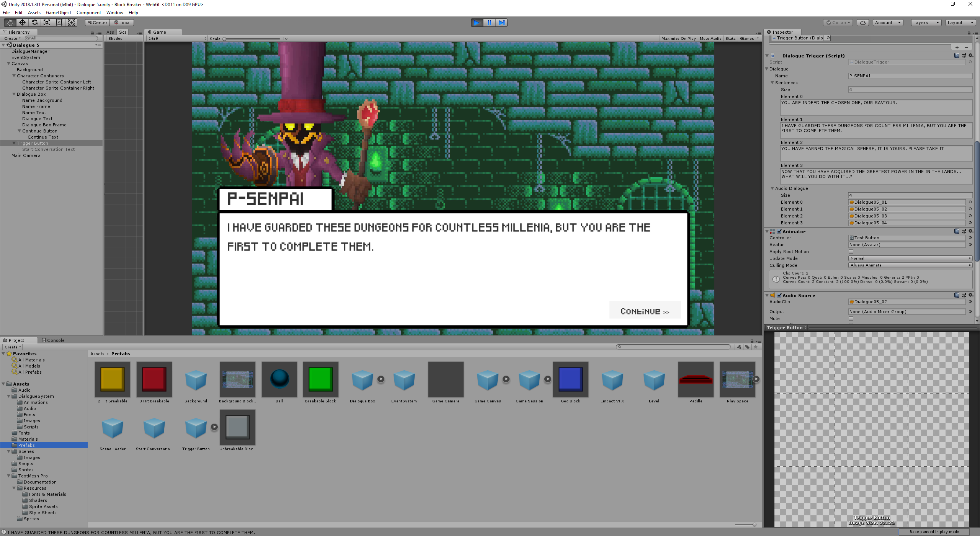Switch to the Console tab
This screenshot has width=980, height=536.
[x=53, y=340]
